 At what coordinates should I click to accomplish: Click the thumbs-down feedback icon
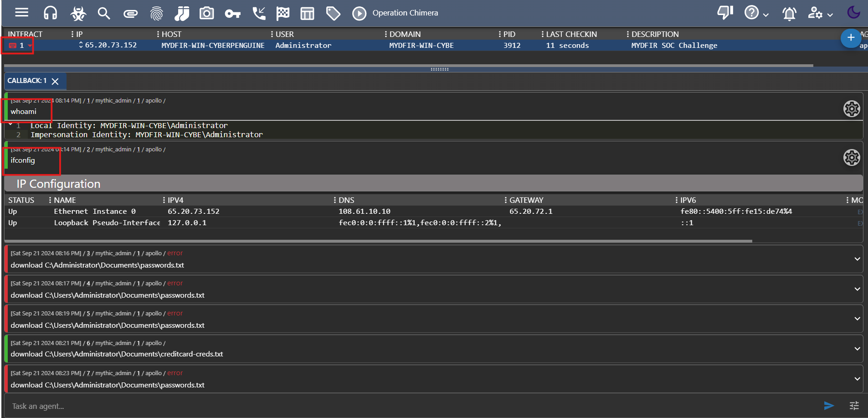coord(725,12)
